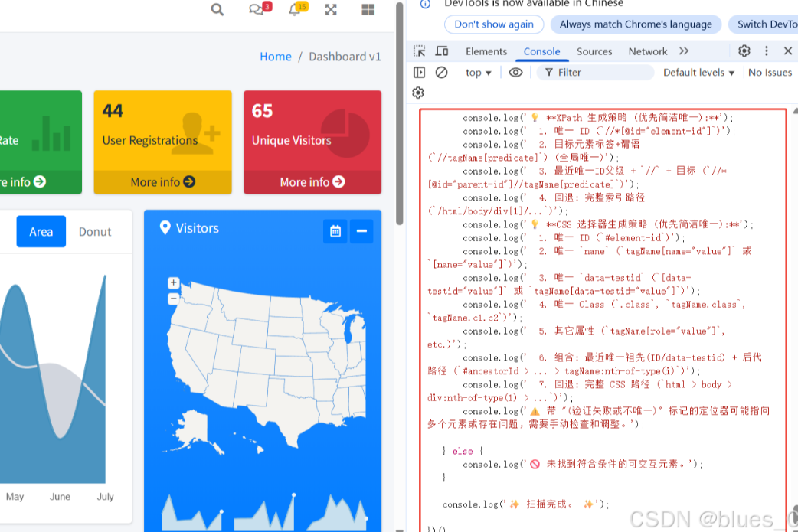The width and height of the screenshot is (798, 532).
Task: Open DevTools settings gear icon
Action: coord(744,51)
